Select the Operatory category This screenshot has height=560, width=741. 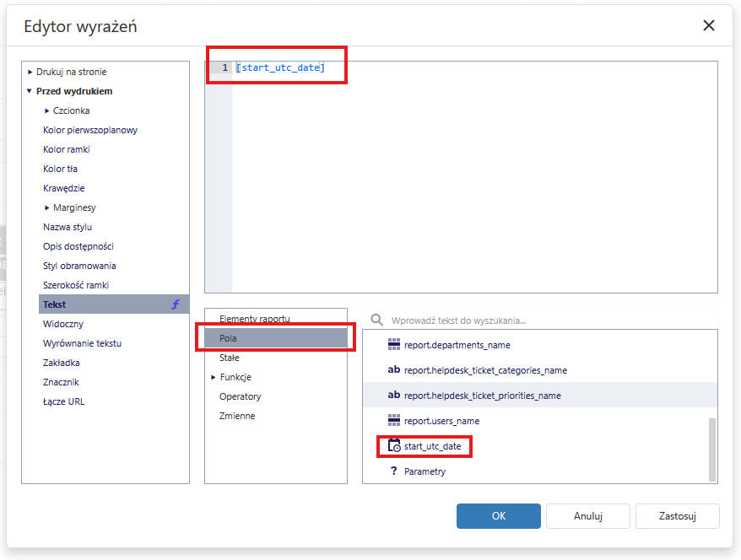(x=240, y=396)
